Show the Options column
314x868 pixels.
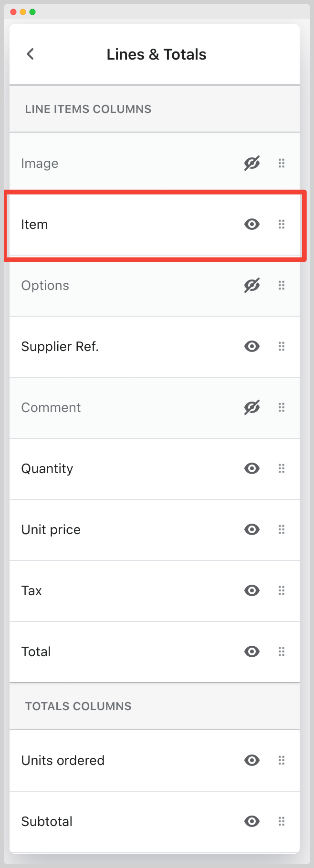tap(251, 285)
